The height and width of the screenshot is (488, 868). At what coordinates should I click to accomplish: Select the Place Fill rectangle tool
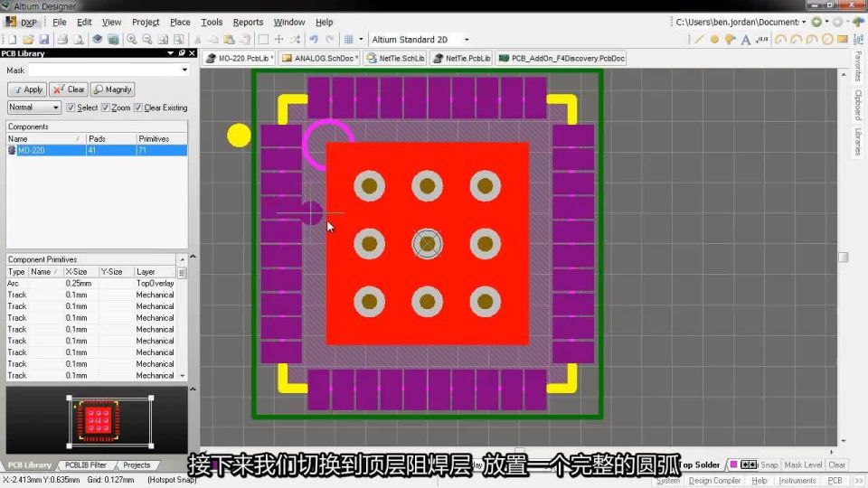(x=843, y=39)
